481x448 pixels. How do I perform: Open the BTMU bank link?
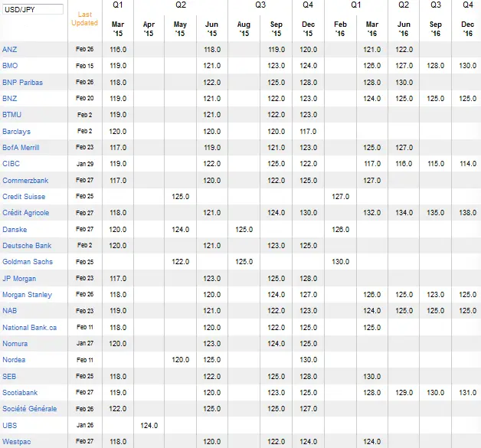pyautogui.click(x=12, y=115)
